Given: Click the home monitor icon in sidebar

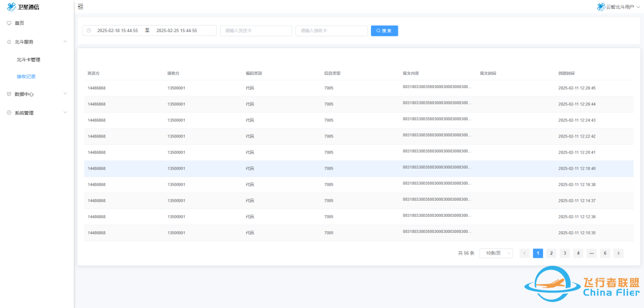Looking at the screenshot, I should 9,23.
